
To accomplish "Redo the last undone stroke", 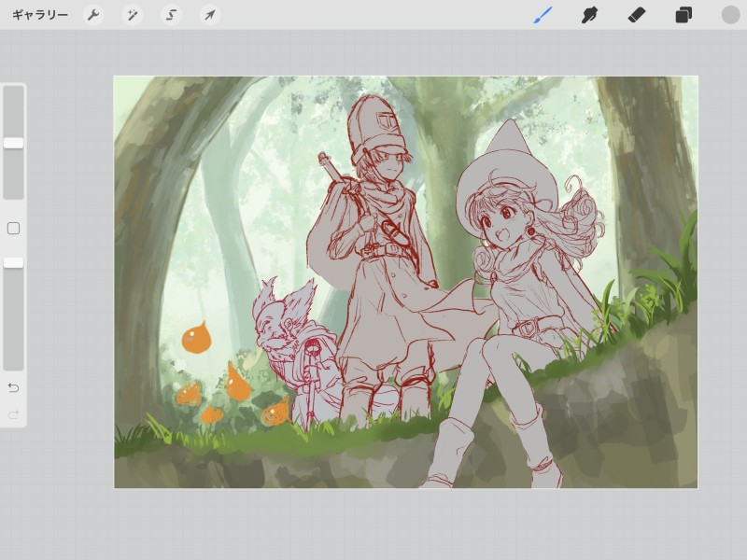I will 13,414.
